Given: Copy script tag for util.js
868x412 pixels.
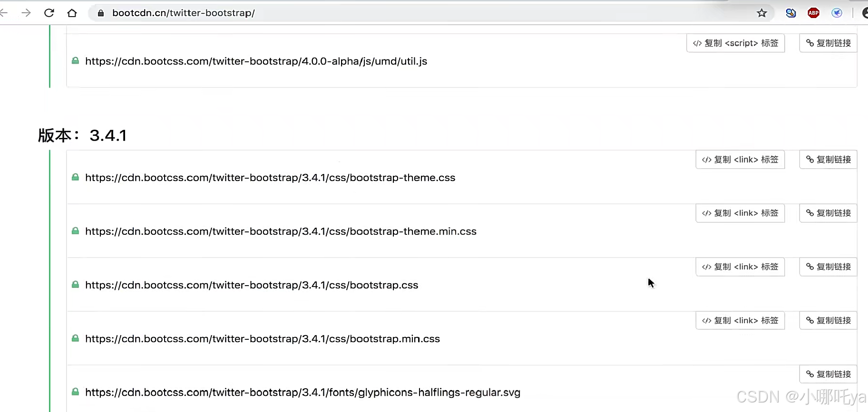Looking at the screenshot, I should click(x=735, y=43).
